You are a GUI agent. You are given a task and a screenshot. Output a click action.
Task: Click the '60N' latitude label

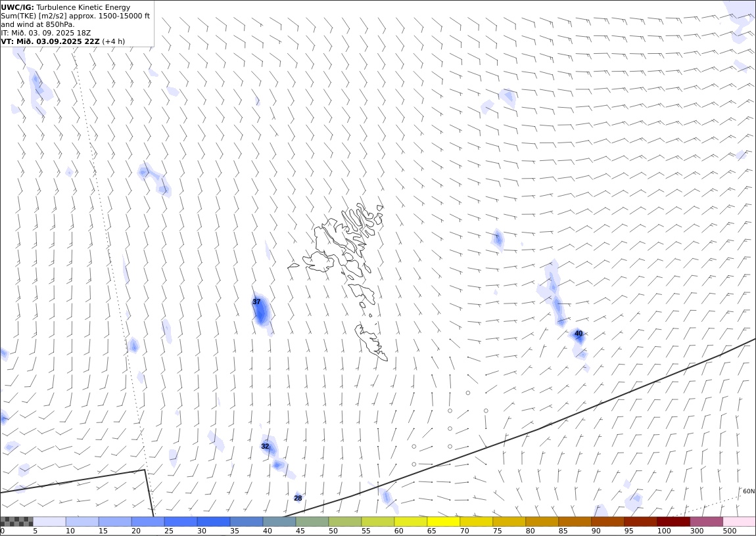click(x=749, y=491)
